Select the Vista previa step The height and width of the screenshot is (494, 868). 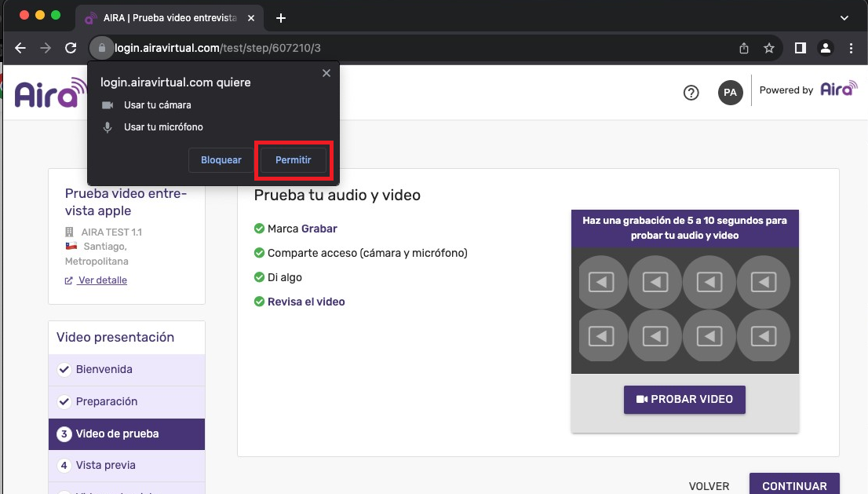127,465
